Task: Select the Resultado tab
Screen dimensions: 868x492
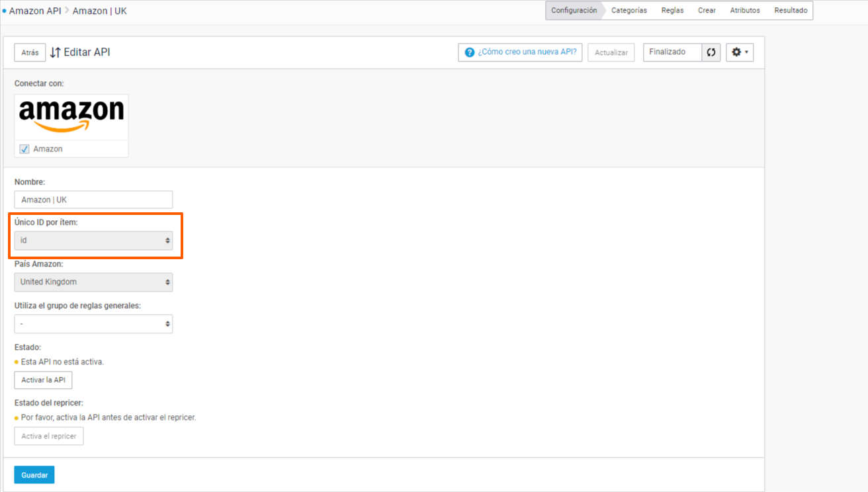Action: point(791,11)
